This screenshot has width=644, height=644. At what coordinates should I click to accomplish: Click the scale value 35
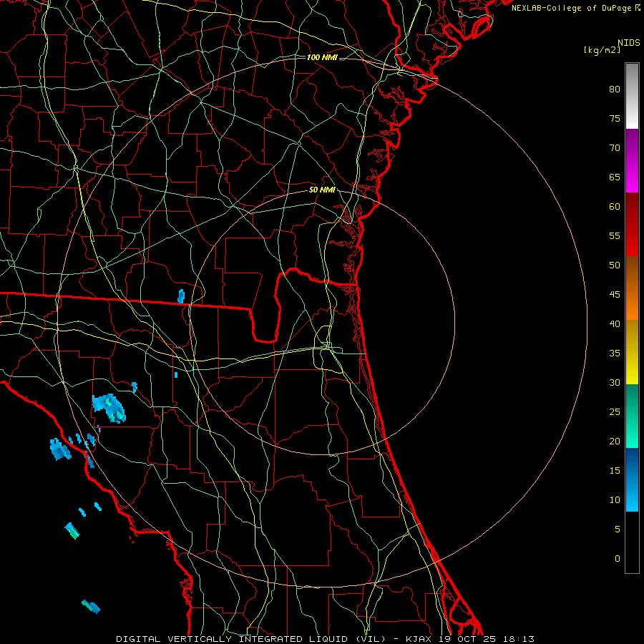pyautogui.click(x=615, y=353)
